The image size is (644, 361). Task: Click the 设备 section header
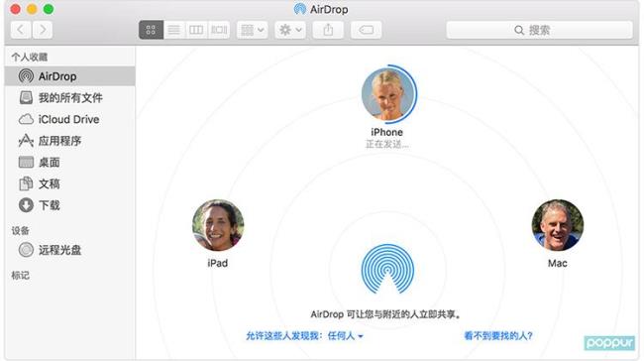tap(21, 231)
